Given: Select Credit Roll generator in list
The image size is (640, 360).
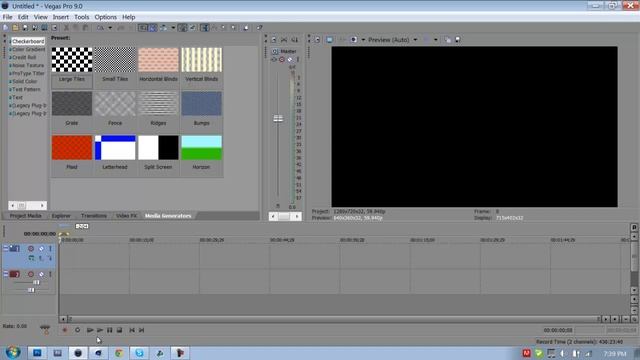Looking at the screenshot, I should pos(24,58).
